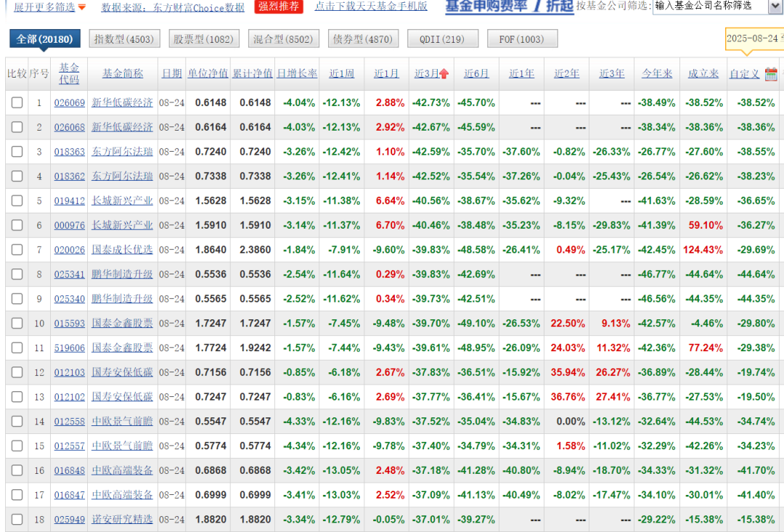The width and height of the screenshot is (784, 532).
Task: Switch to the 债券型(4870) tab
Action: [363, 39]
